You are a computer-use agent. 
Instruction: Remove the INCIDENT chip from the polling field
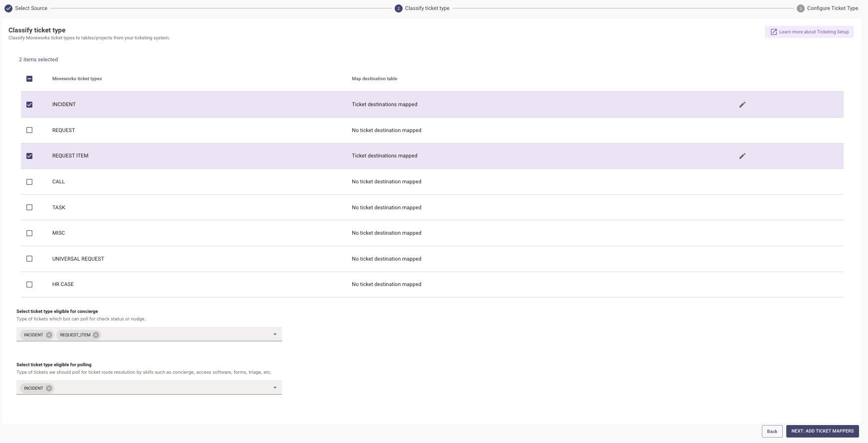click(49, 388)
